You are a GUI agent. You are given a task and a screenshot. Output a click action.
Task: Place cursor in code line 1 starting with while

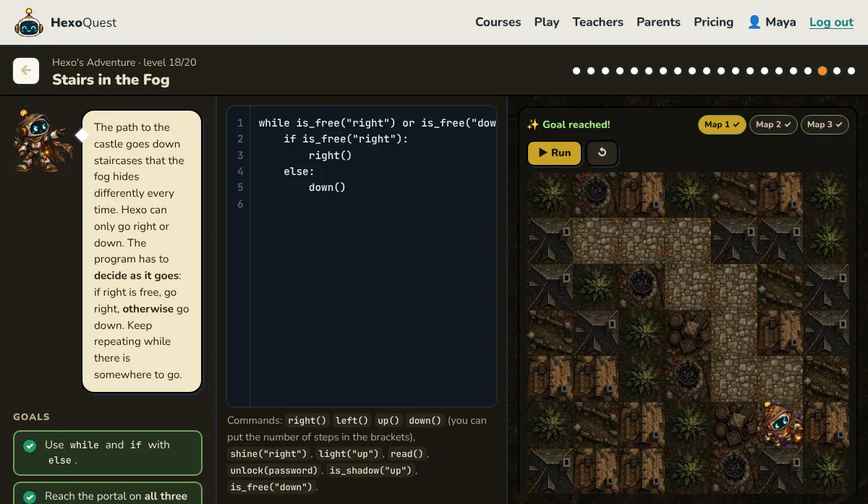(377, 123)
